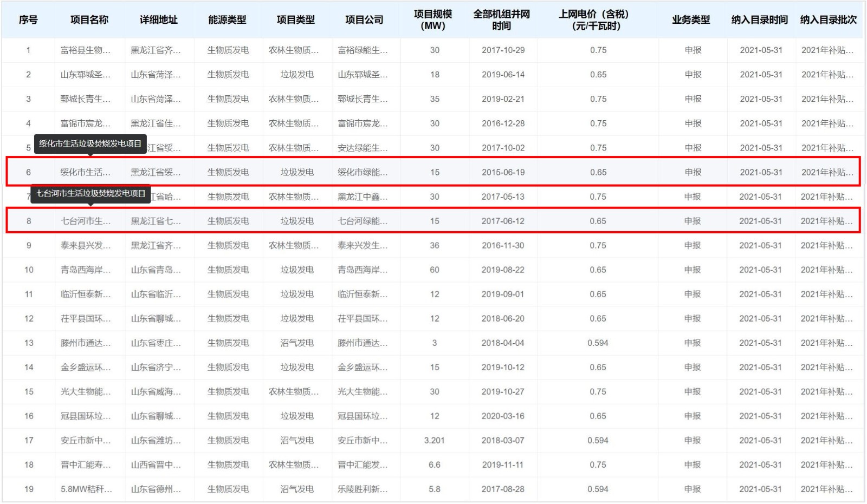Click project scale value 6.6
The height and width of the screenshot is (504, 867).
(435, 464)
